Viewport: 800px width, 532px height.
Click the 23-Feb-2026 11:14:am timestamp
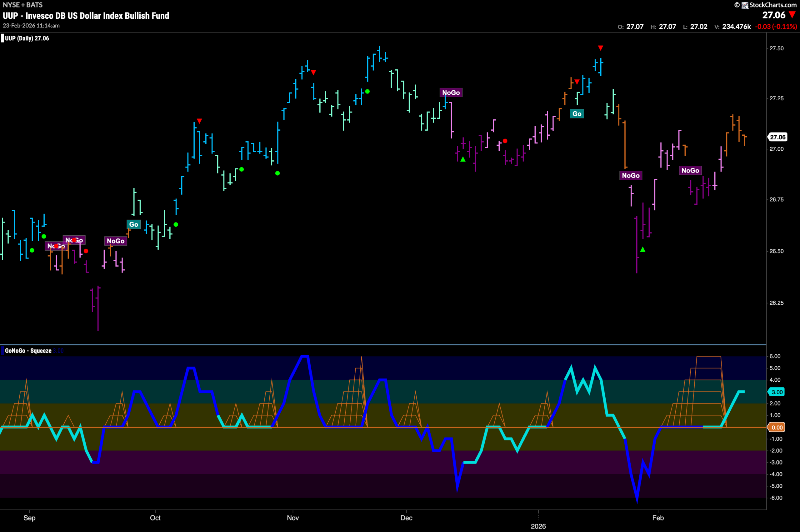click(x=31, y=26)
